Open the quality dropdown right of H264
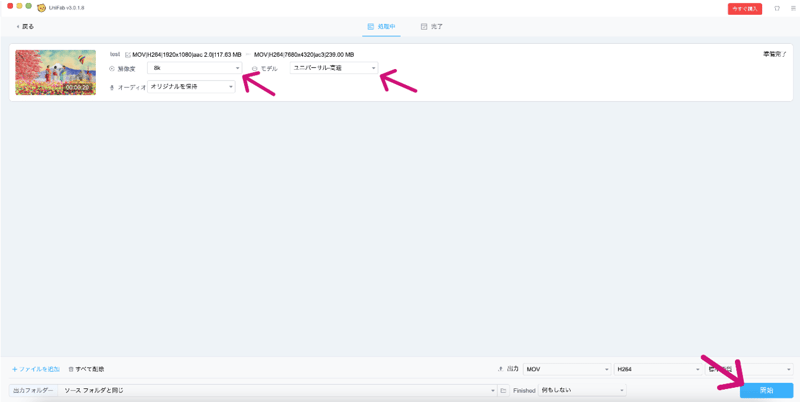This screenshot has width=800, height=402. (x=749, y=369)
